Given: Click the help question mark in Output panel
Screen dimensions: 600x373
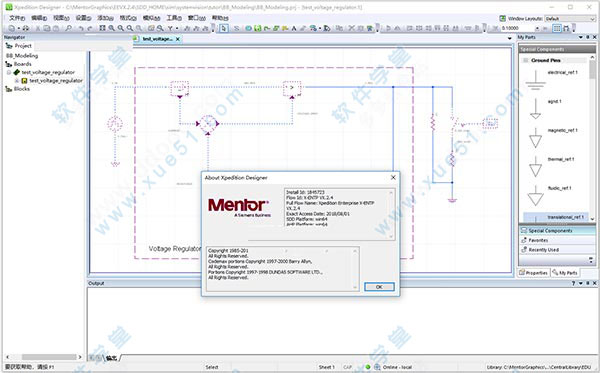Looking at the screenshot, I should (x=573, y=283).
